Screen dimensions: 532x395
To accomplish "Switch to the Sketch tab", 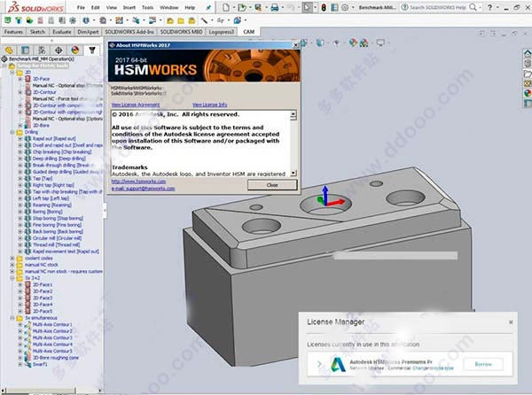I will coord(37,32).
